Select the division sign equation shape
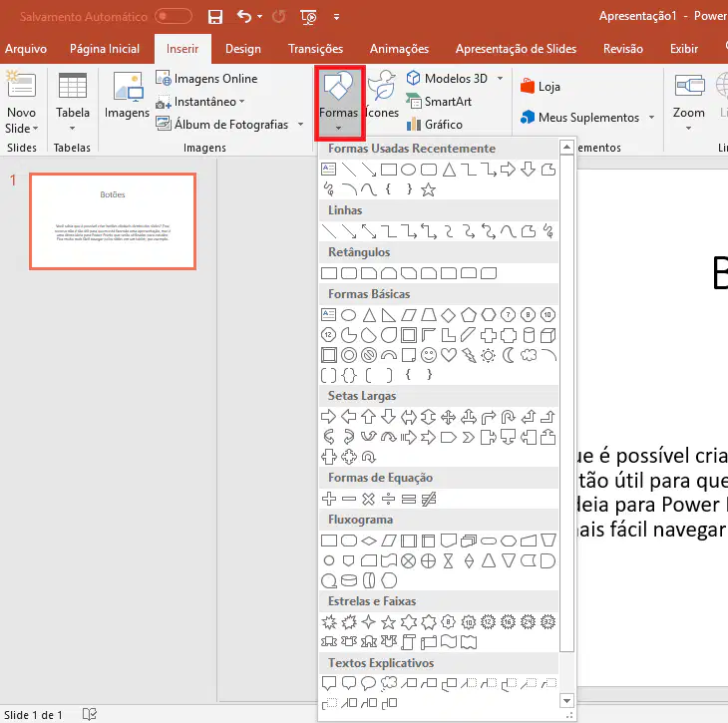The height and width of the screenshot is (723, 728). click(x=389, y=500)
